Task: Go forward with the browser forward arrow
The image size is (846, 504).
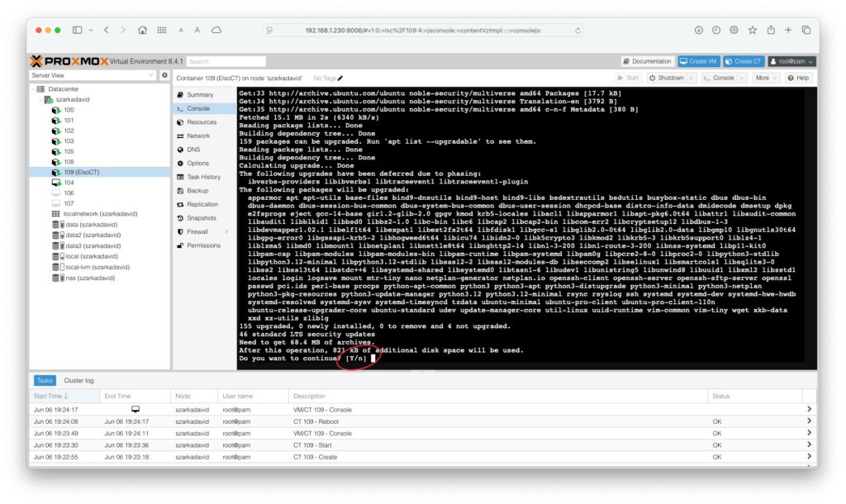Action: (123, 31)
